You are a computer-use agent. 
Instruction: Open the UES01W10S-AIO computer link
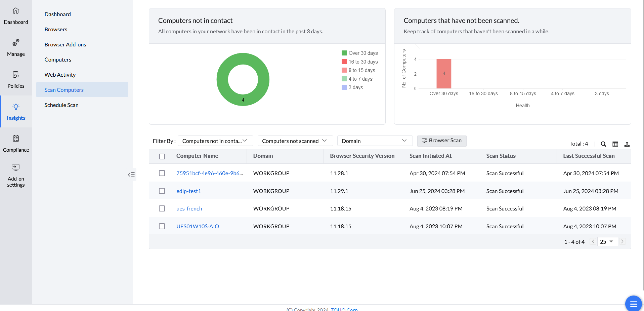tap(198, 226)
